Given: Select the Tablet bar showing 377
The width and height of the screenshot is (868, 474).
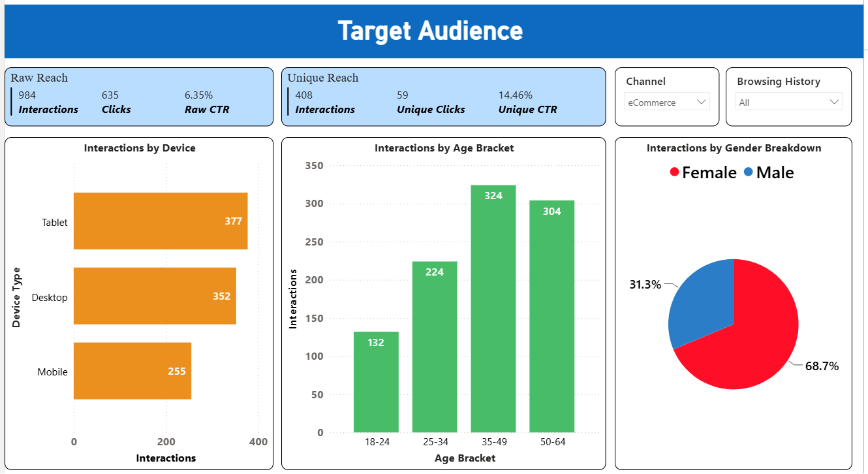Looking at the screenshot, I should (161, 221).
